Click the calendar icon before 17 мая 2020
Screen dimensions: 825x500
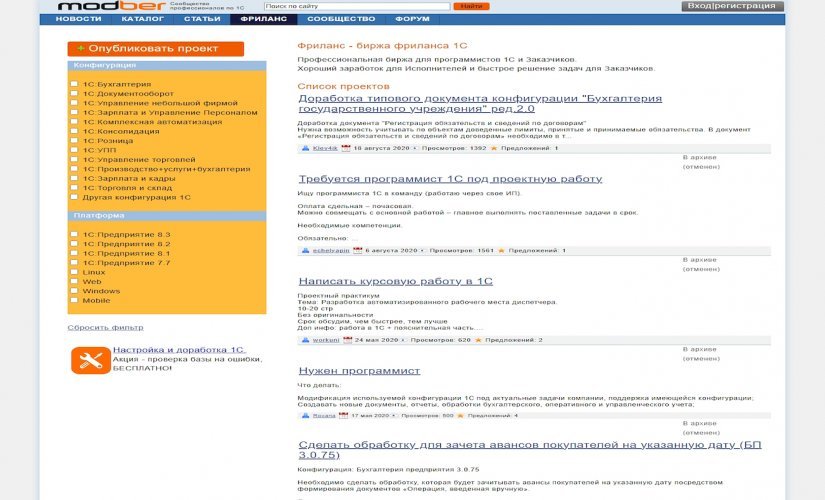pos(344,416)
